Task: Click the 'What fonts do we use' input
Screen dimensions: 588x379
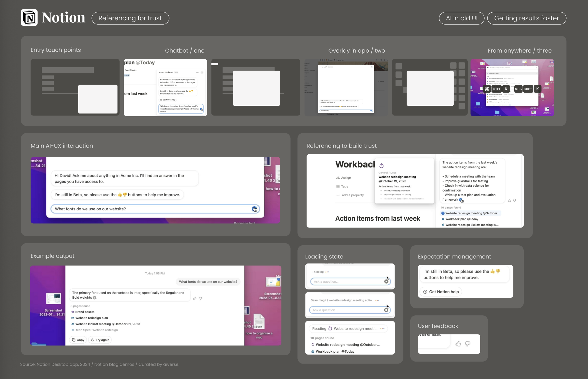Action: point(151,209)
